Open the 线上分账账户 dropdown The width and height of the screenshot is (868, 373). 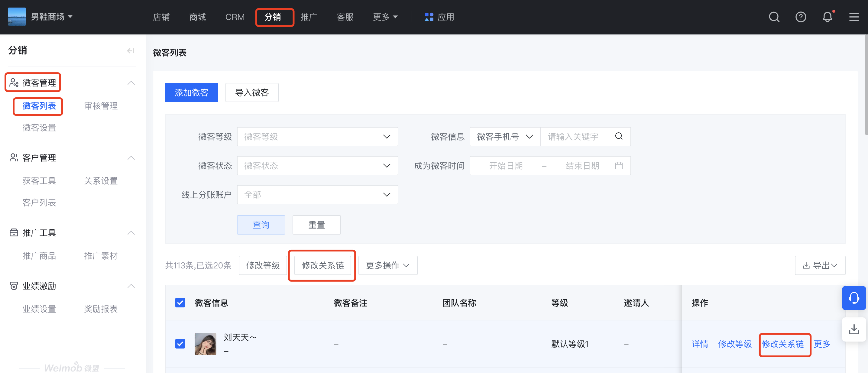317,194
